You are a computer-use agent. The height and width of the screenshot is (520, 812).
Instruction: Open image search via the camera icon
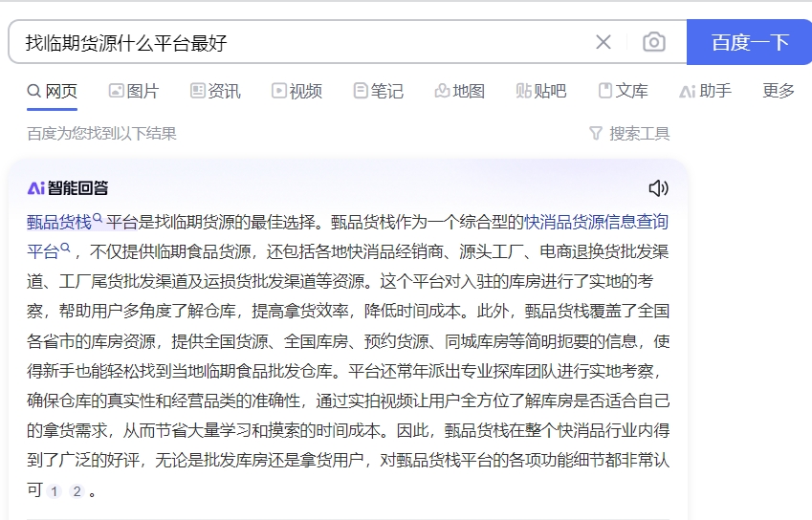pos(654,42)
